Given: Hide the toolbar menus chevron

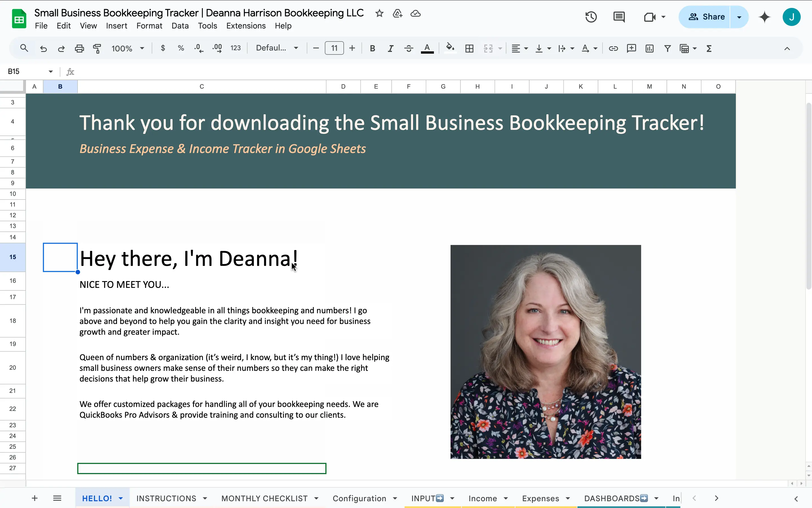Looking at the screenshot, I should point(787,48).
